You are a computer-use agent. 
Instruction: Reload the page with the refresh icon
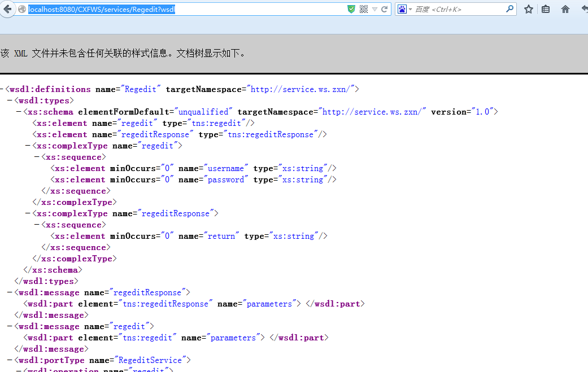click(x=385, y=10)
